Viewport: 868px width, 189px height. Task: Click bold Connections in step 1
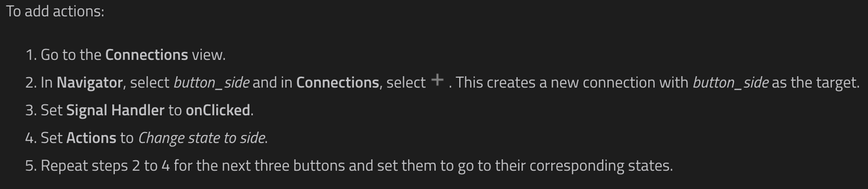[146, 55]
